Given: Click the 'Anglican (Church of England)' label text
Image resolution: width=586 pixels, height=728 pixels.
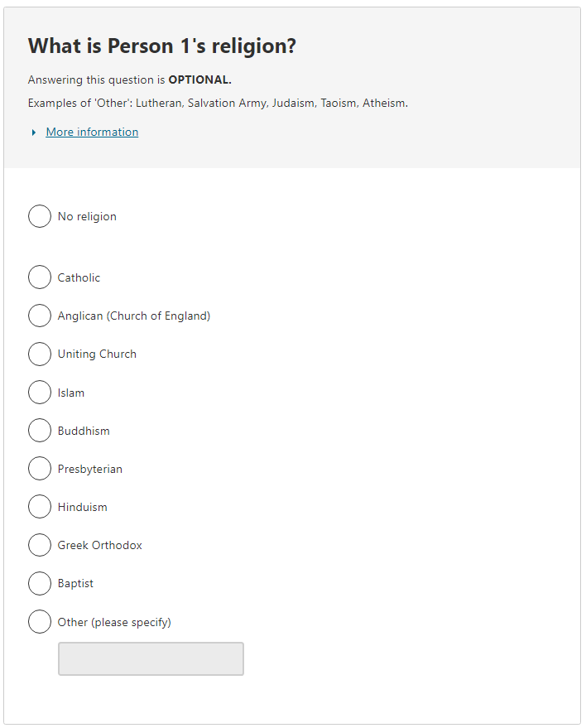Looking at the screenshot, I should pyautogui.click(x=133, y=316).
